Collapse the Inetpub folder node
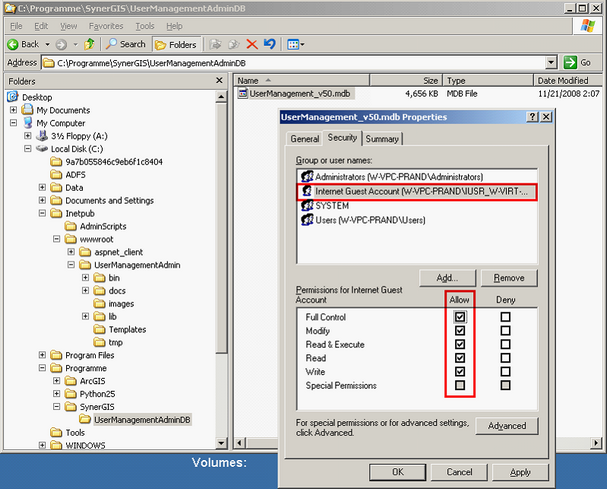Image resolution: width=607 pixels, height=489 pixels. click(42, 213)
